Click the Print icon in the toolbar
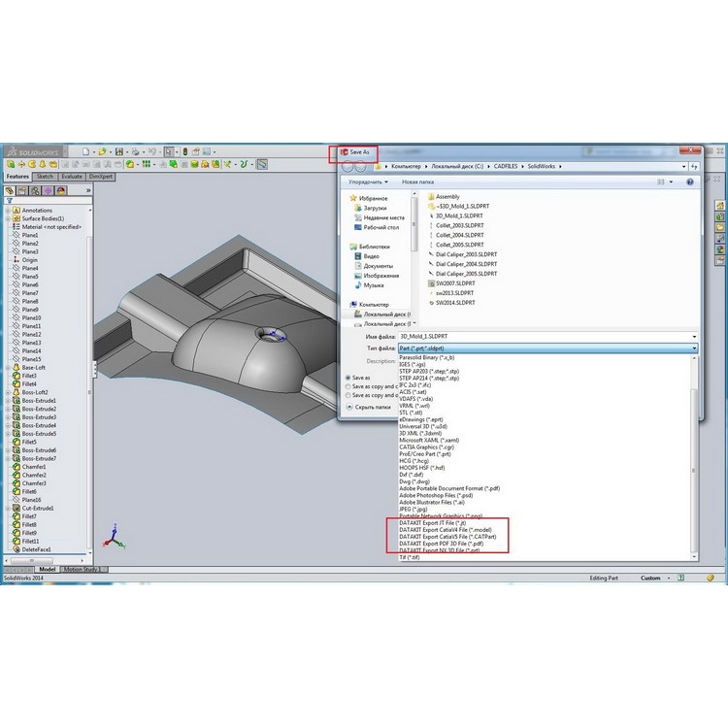 (x=135, y=151)
